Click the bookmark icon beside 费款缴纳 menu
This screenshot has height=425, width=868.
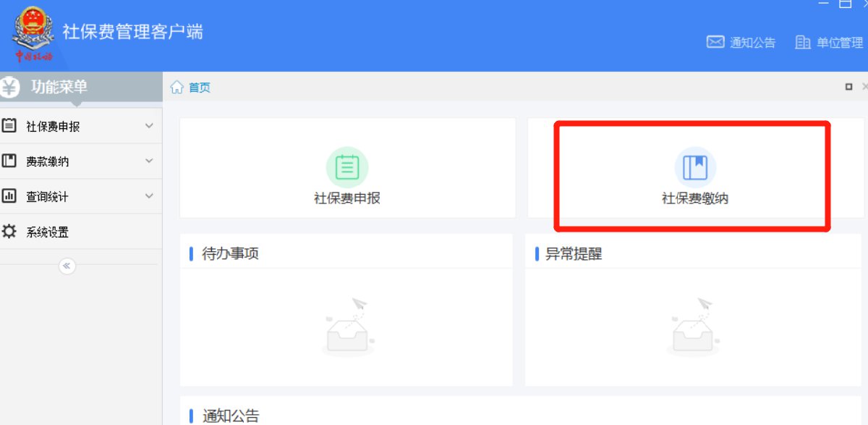9,161
